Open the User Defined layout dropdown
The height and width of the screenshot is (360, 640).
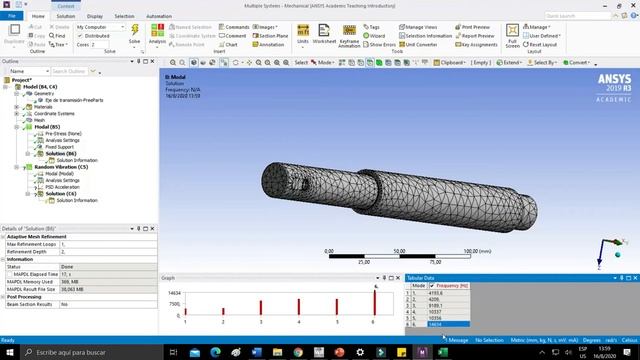[x=542, y=36]
